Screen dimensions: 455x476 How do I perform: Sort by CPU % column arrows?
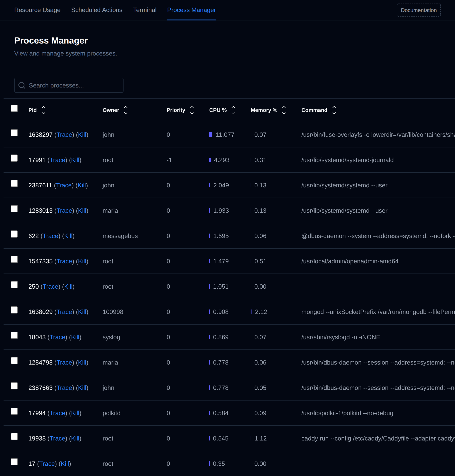233,110
